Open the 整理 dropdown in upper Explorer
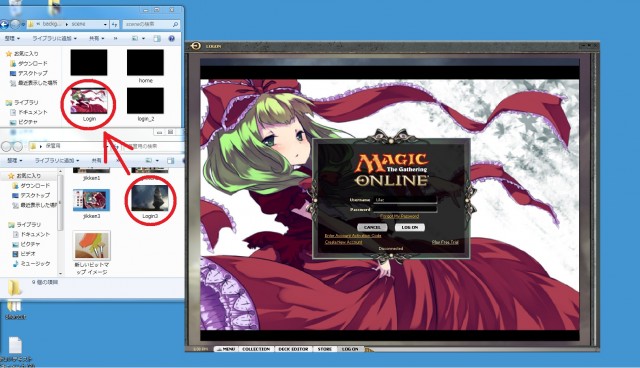Image resolution: width=640 pixels, height=368 pixels. click(x=12, y=38)
